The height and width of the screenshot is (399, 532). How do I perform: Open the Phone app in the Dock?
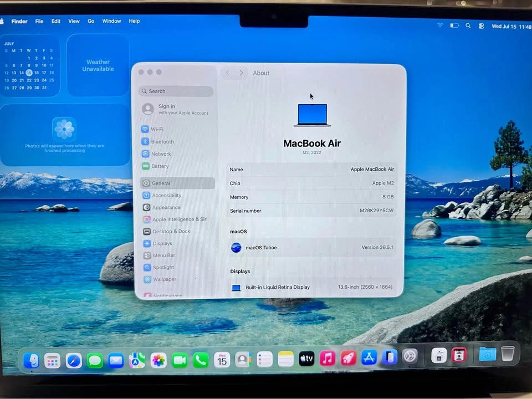tap(201, 360)
